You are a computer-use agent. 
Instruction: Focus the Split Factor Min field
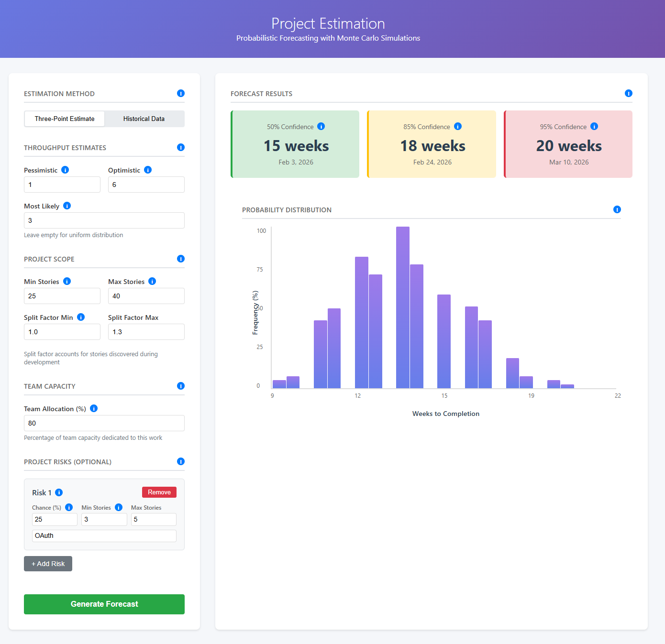pyautogui.click(x=62, y=332)
